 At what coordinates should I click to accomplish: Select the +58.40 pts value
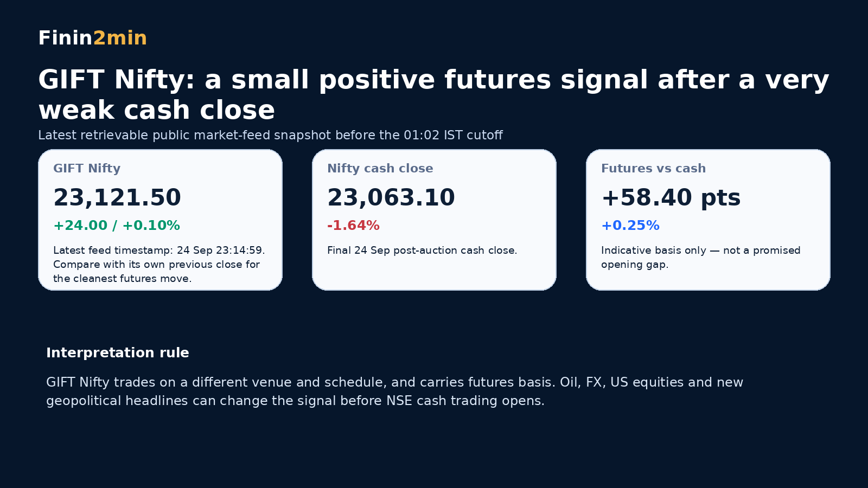[x=671, y=197]
